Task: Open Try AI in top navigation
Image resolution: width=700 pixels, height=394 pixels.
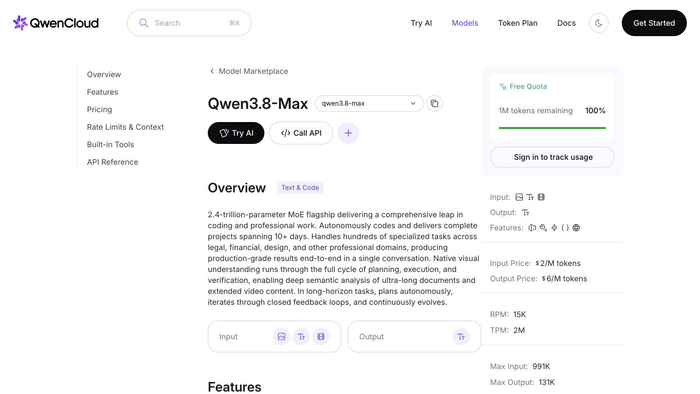Action: [x=421, y=23]
